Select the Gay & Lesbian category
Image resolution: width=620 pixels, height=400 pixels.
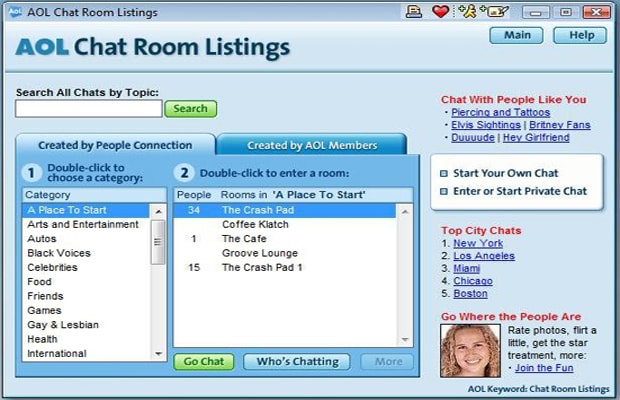[86, 325]
